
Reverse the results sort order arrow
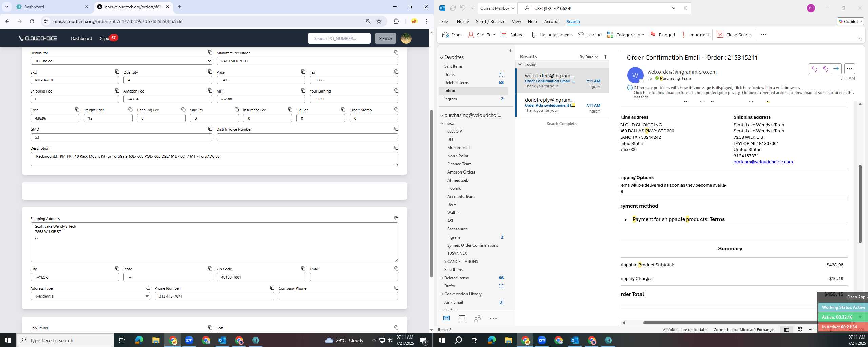point(605,57)
